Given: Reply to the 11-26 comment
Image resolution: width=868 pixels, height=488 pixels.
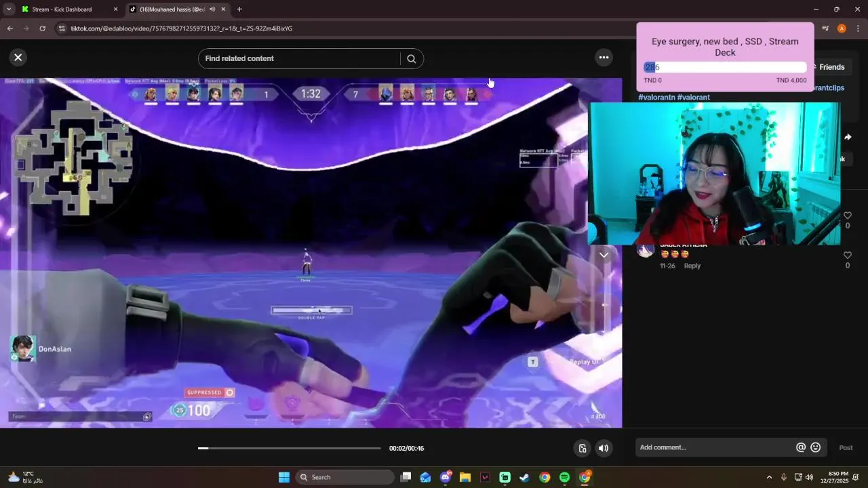Looking at the screenshot, I should point(692,266).
